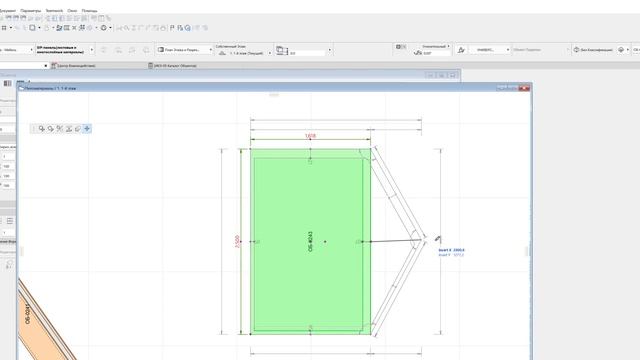Click the grid snap icon in toolbar
The image size is (640, 360).
pos(4,28)
